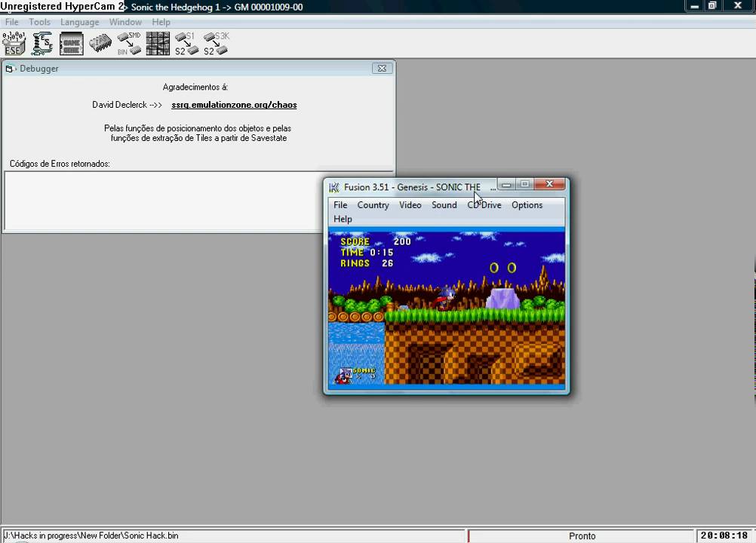This screenshot has height=543, width=756.
Task: Minimize the Fusion emulator window
Action: [506, 185]
